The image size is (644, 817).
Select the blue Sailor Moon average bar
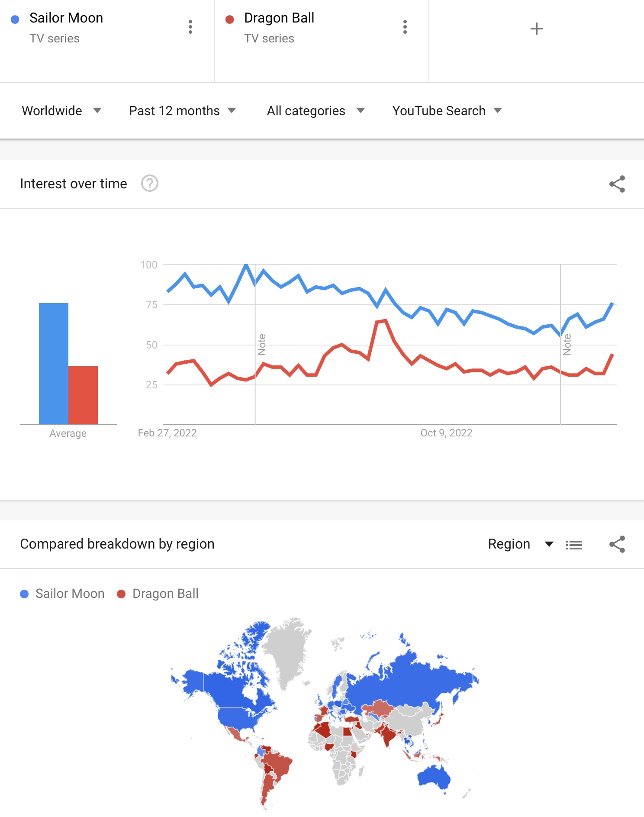pos(54,364)
